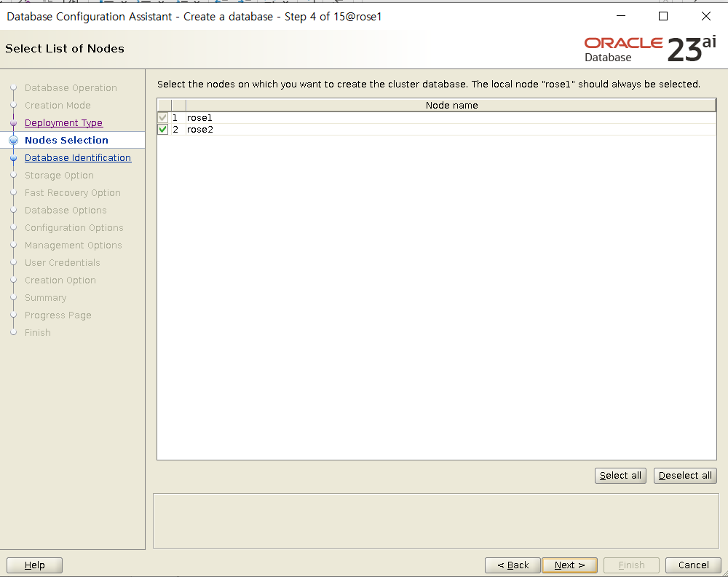Click the Database Options step label
This screenshot has width=728, height=577.
point(66,211)
